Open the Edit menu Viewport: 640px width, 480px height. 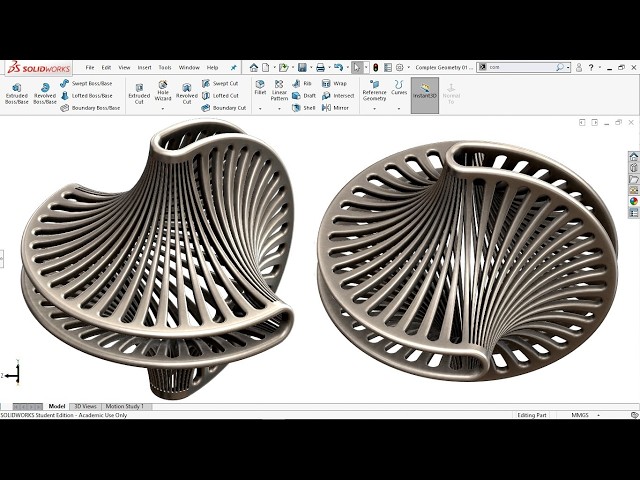click(106, 67)
